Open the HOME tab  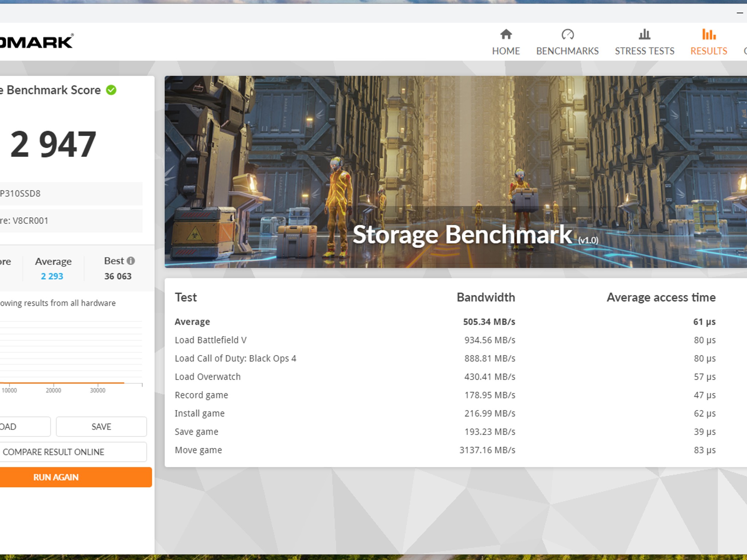coord(506,42)
